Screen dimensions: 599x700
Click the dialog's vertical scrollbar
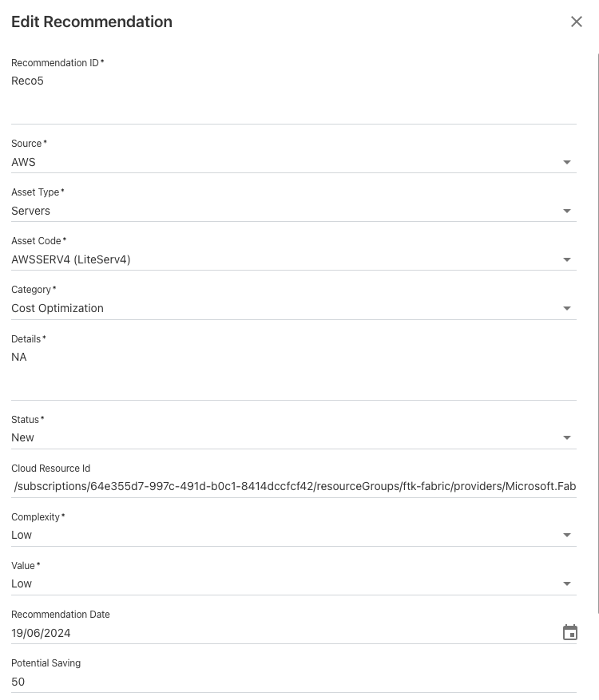pos(597,319)
